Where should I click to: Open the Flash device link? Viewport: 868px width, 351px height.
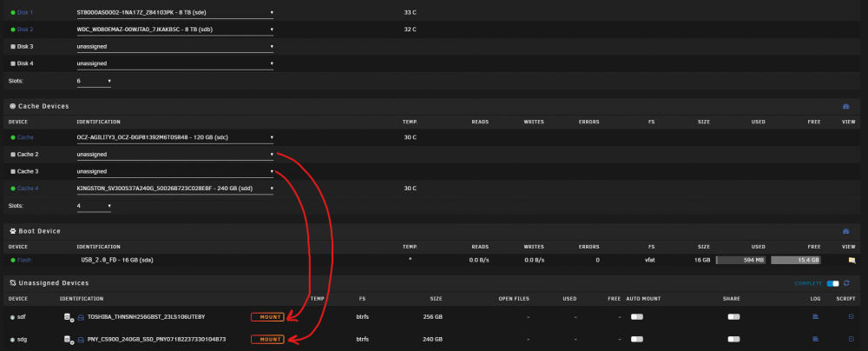(24, 260)
